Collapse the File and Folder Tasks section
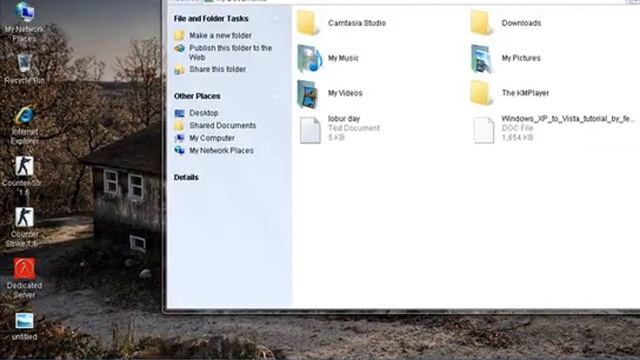Viewport: 640px width, 360px height. tap(277, 19)
